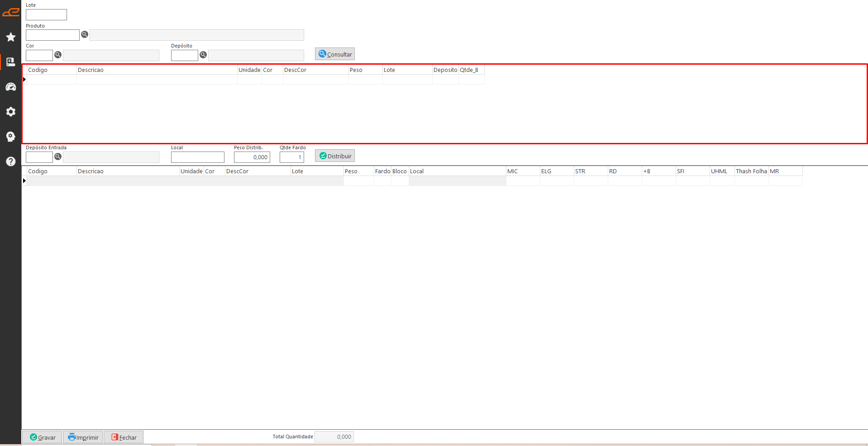Screen dimensions: 868x446
Task: Click the search icon next to Produto
Action: tap(85, 34)
